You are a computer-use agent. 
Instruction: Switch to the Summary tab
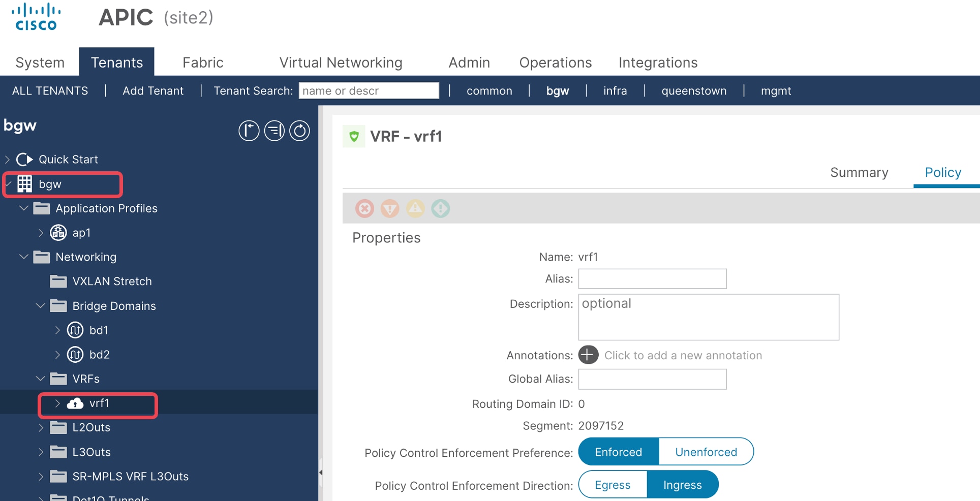pos(859,173)
